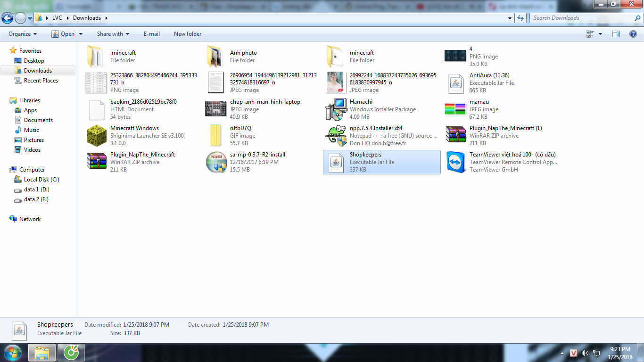Open the Apps library
The width and height of the screenshot is (644, 362).
pos(30,110)
